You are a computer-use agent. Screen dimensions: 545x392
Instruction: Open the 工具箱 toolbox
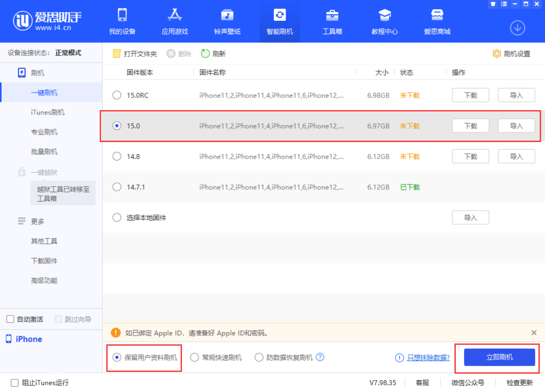[x=332, y=21]
